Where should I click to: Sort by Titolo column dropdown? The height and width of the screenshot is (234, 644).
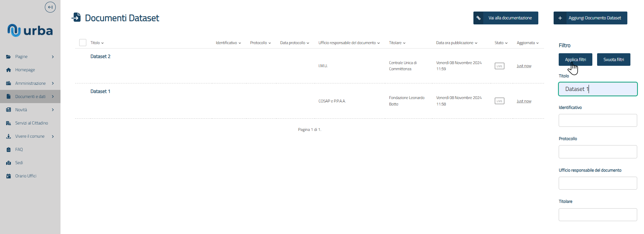pos(97,43)
